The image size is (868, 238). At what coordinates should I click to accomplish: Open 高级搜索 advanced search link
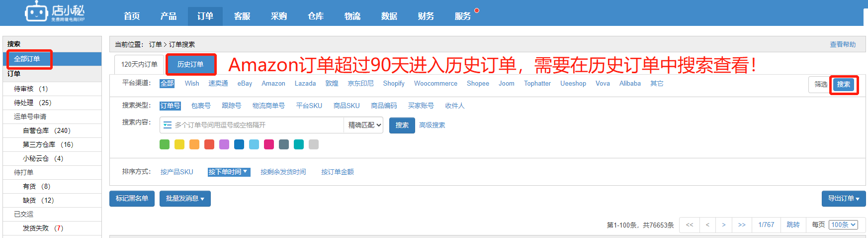tap(432, 125)
